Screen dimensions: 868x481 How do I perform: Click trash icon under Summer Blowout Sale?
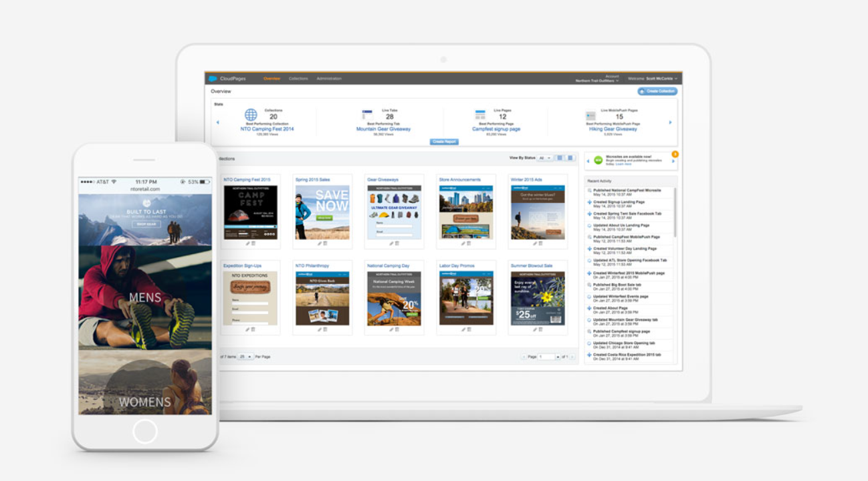pyautogui.click(x=540, y=329)
